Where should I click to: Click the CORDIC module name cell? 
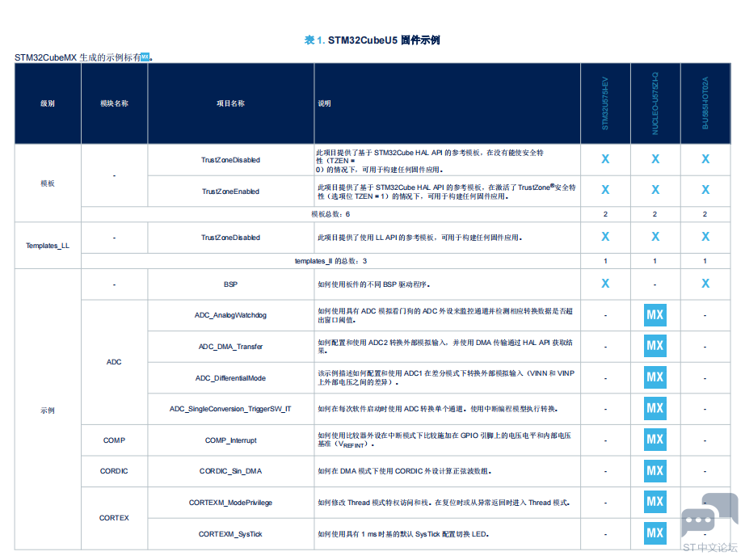114,471
